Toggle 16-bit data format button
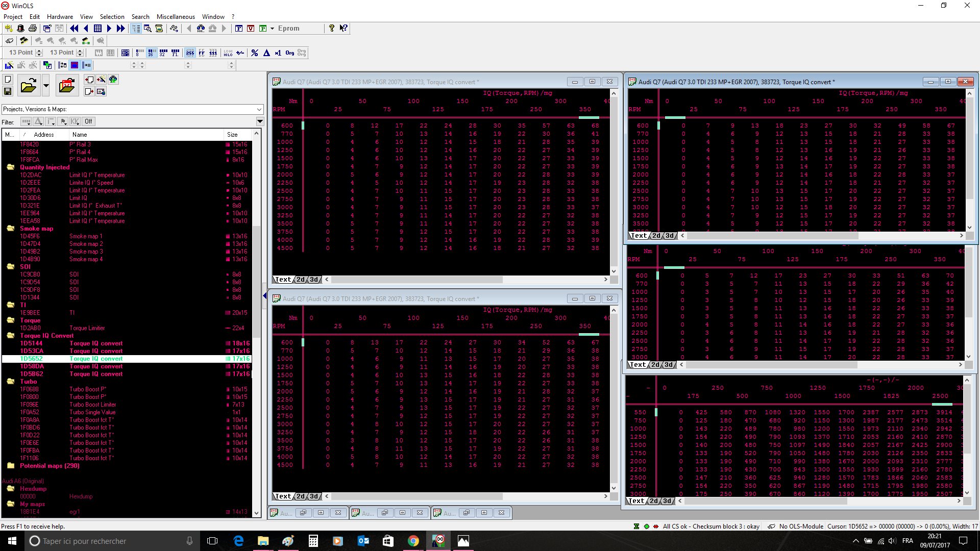Image resolution: width=980 pixels, height=551 pixels. 152,53
